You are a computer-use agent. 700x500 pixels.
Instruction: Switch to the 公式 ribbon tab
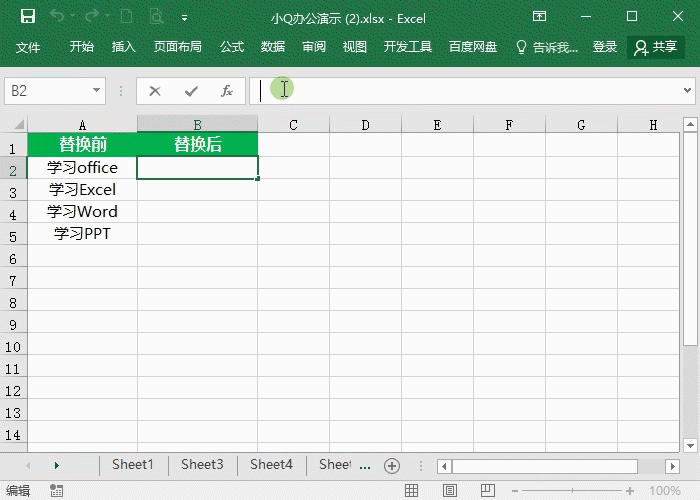(232, 46)
